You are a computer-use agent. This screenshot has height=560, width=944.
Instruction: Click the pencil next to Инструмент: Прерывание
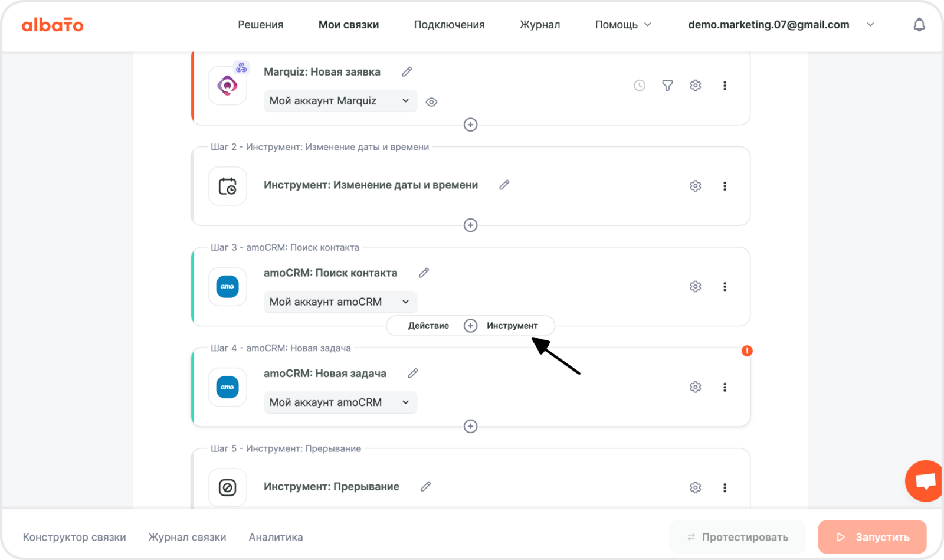click(425, 486)
